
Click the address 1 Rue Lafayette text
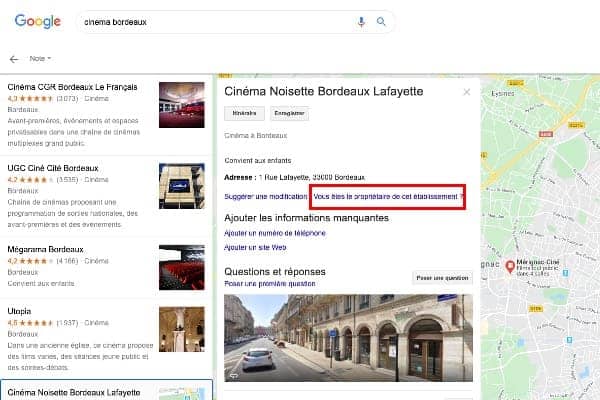pos(312,177)
